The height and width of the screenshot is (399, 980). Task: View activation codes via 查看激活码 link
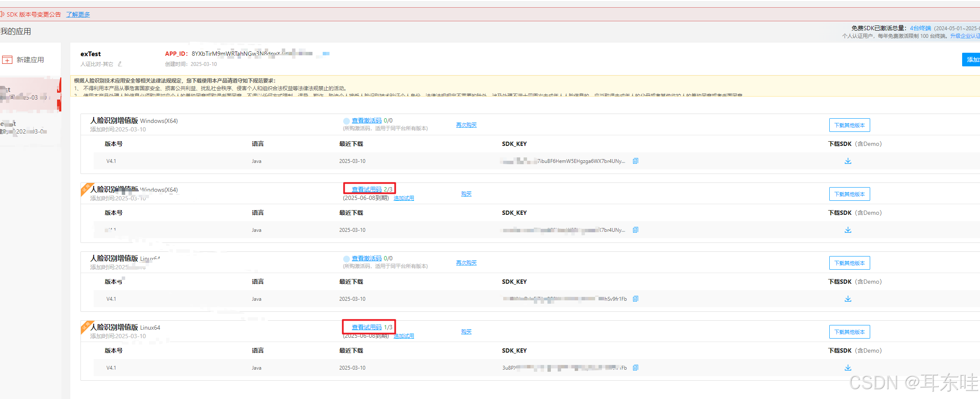coord(367,120)
